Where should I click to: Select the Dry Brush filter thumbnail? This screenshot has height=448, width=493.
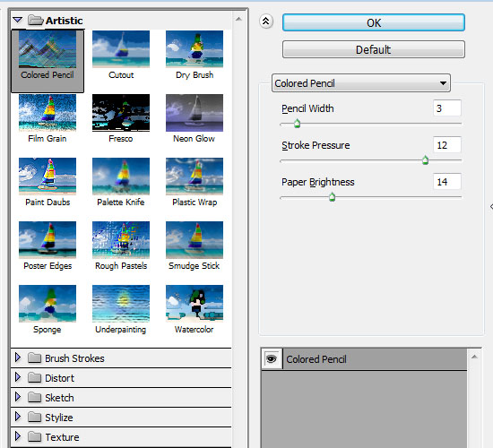195,49
